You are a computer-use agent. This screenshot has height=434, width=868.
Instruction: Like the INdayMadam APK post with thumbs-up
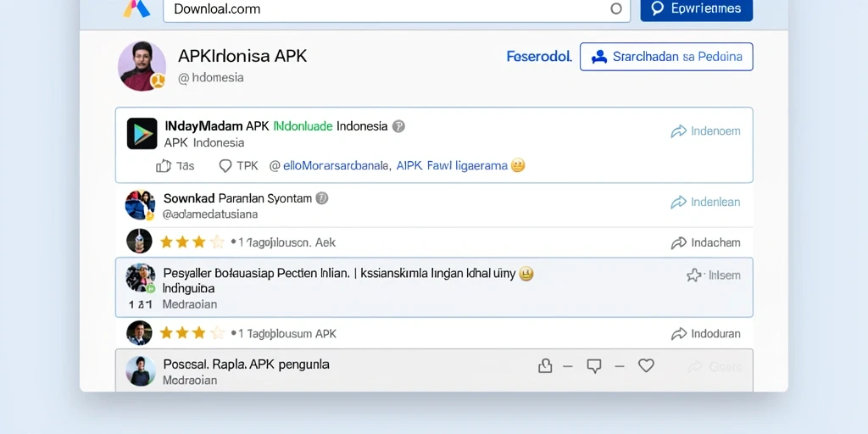tap(164, 165)
